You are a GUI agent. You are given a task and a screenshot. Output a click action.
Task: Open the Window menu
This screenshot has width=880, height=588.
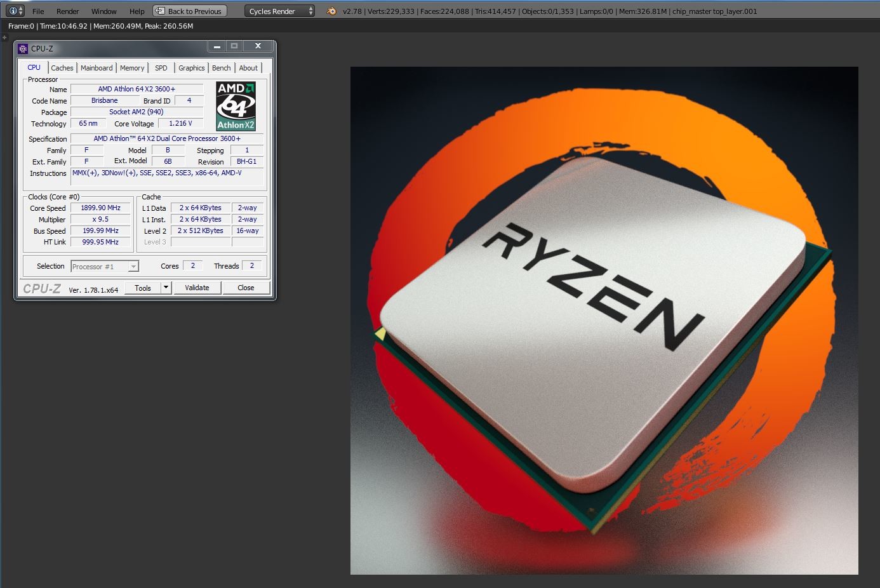point(104,11)
